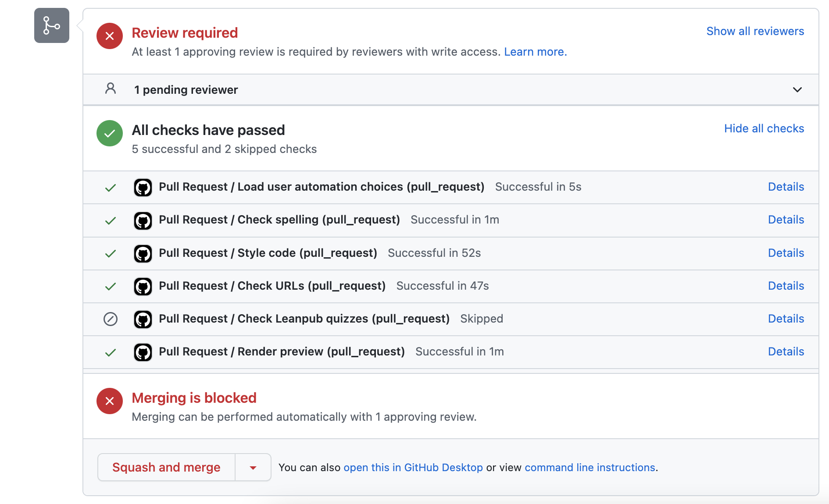Click the check mark on Style code row
The width and height of the screenshot is (829, 504).
pyautogui.click(x=111, y=253)
